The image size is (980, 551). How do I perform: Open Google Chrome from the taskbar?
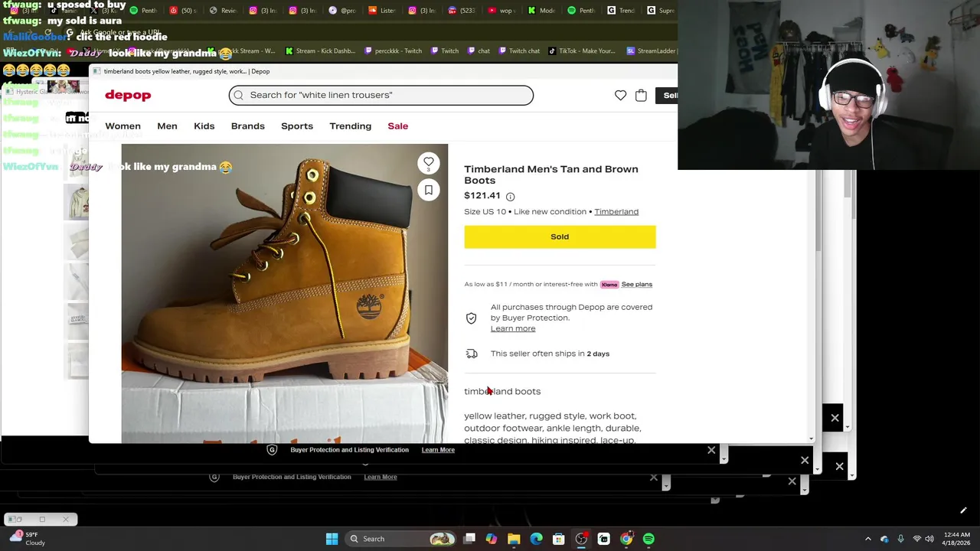click(x=626, y=539)
